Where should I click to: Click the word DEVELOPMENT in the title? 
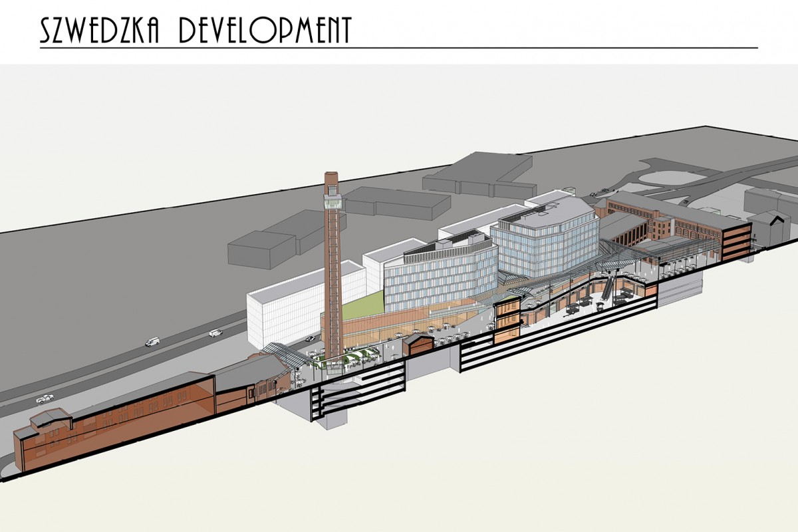[x=265, y=31]
